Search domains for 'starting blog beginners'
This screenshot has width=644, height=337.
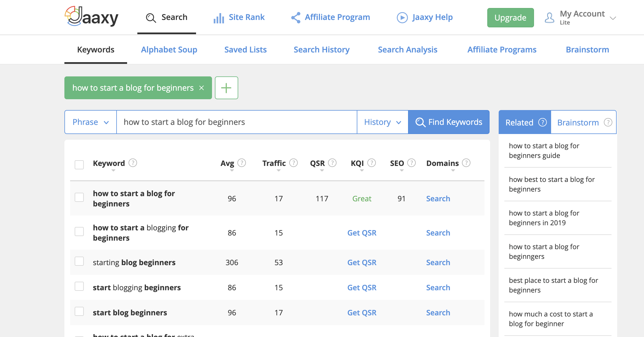point(438,262)
